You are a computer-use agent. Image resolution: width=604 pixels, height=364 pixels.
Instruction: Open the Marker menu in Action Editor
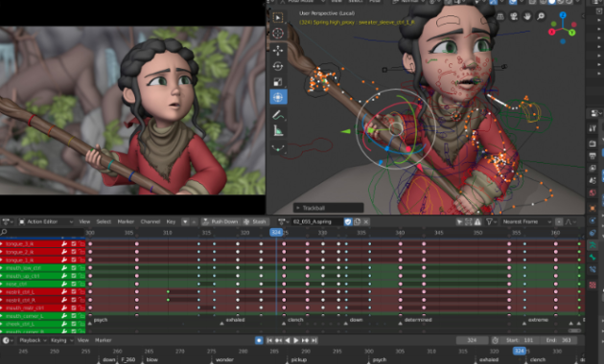(126, 221)
